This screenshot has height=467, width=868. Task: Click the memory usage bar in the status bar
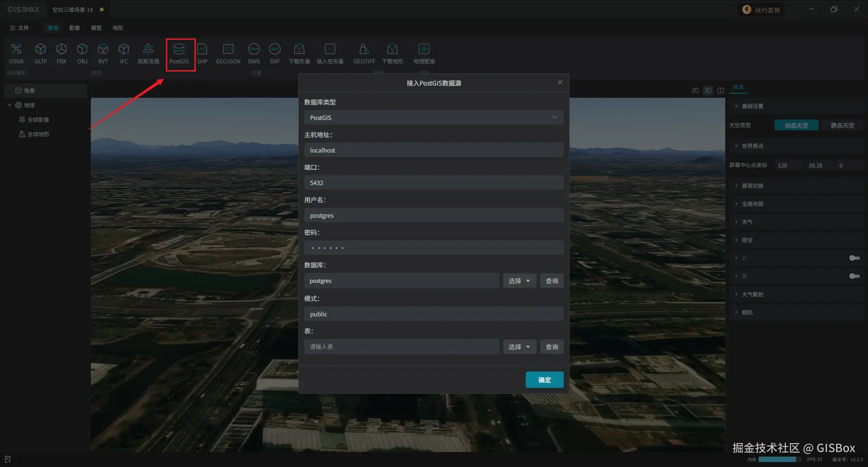click(777, 459)
